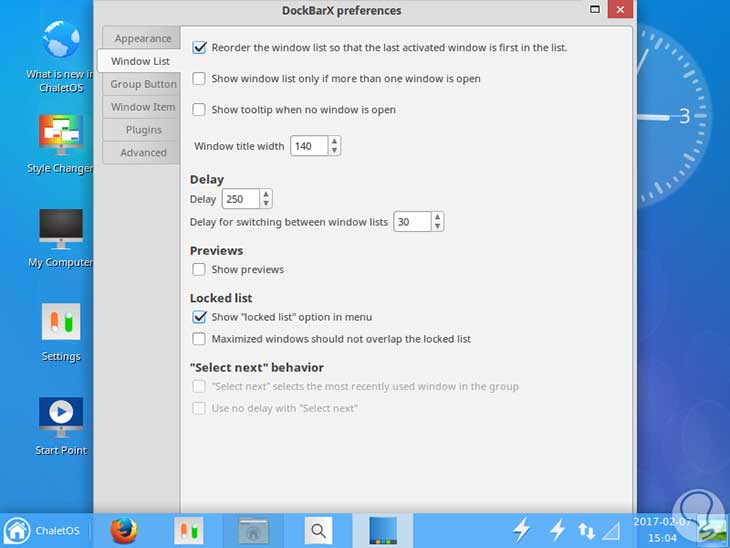Select the DockBarX window taskbar item
Screen dimensions: 730x548
[383, 530]
